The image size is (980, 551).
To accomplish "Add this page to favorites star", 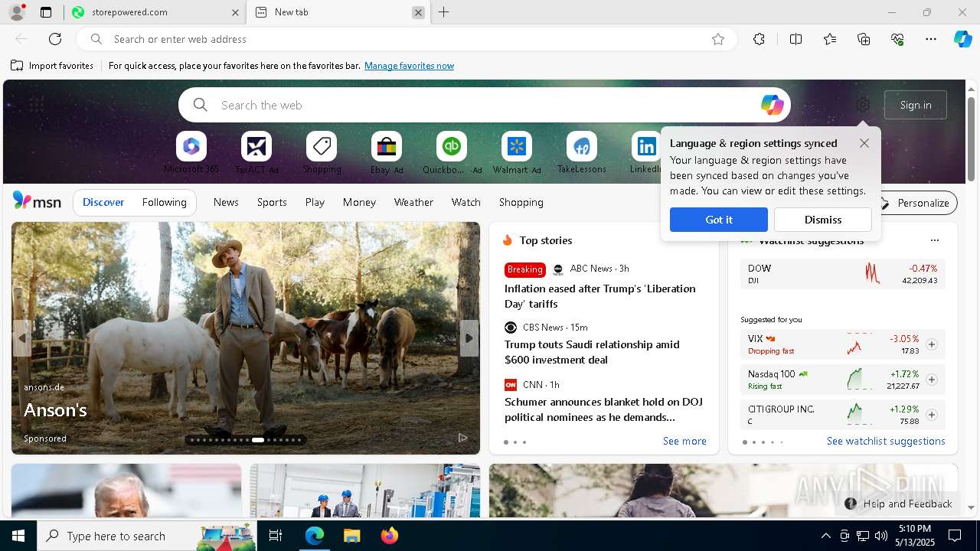I will click(718, 39).
